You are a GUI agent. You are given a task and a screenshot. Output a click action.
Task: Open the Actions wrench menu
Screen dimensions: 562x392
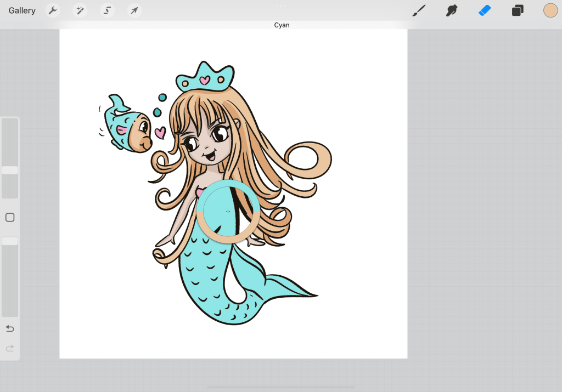point(52,10)
